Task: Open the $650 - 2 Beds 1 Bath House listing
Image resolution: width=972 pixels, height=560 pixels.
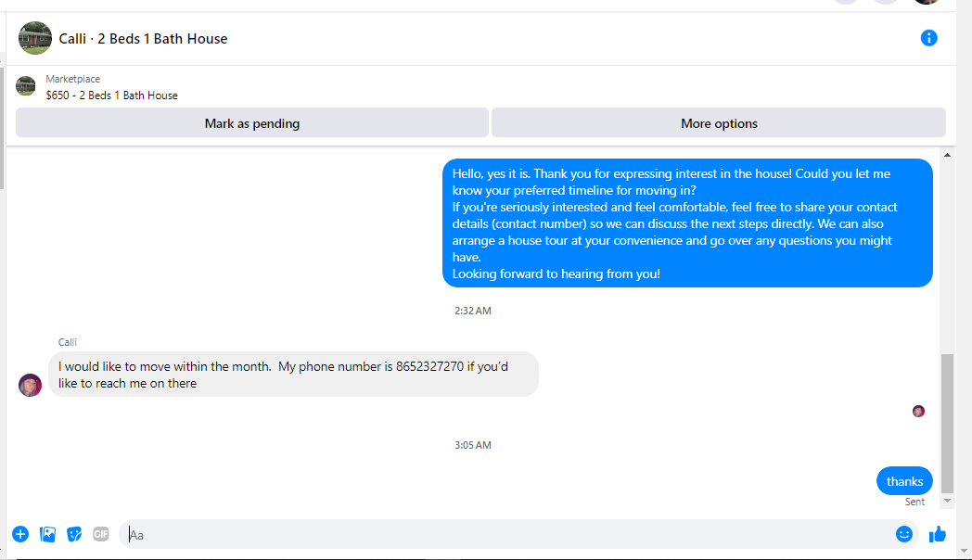Action: tap(111, 95)
